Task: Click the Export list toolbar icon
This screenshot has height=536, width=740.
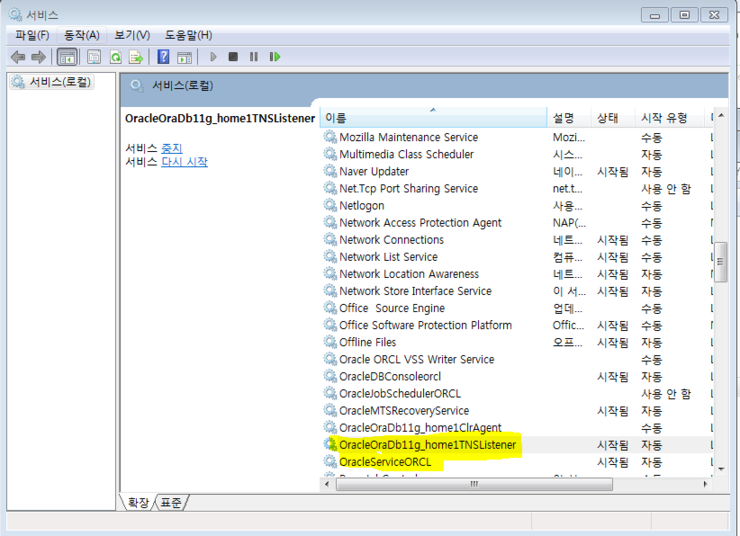Action: [136, 57]
